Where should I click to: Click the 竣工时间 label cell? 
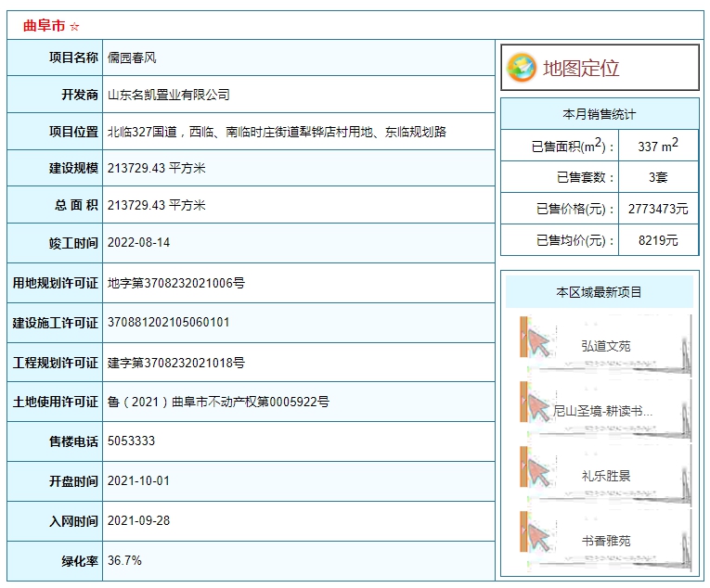[x=55, y=243]
